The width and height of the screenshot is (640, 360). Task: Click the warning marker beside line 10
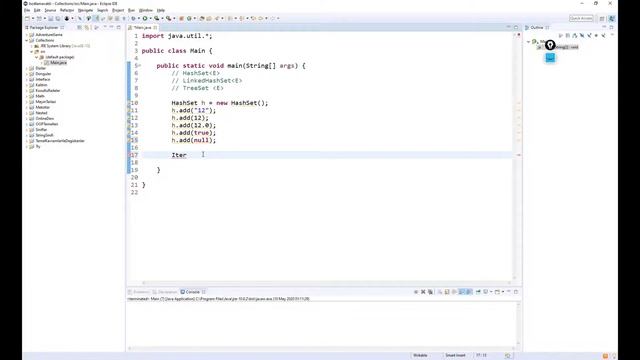129,103
